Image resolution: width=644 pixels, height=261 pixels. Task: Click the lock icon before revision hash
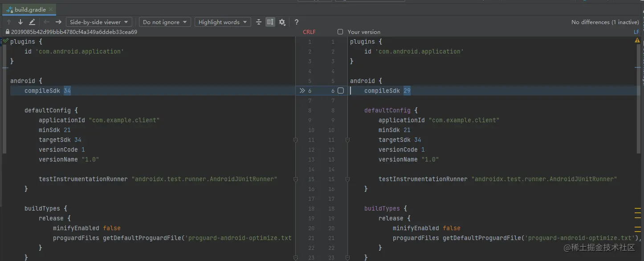click(7, 32)
